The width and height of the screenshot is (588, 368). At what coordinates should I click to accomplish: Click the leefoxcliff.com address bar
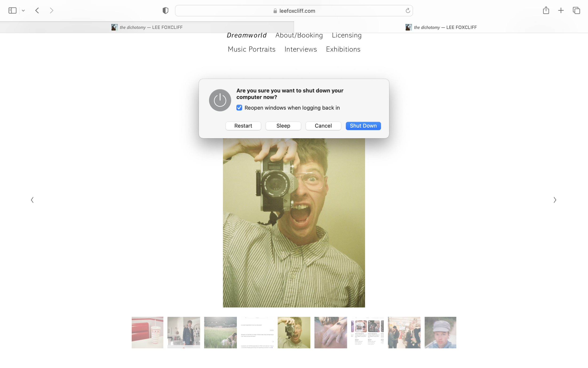[294, 11]
